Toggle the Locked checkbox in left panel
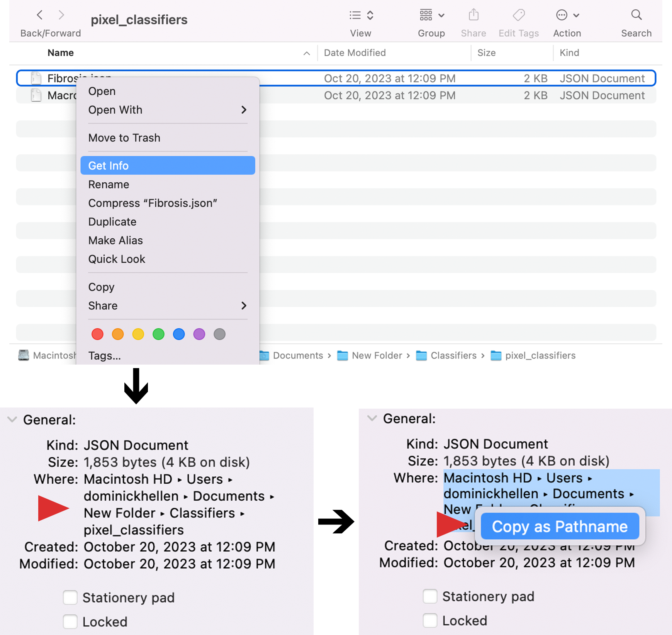 click(70, 621)
